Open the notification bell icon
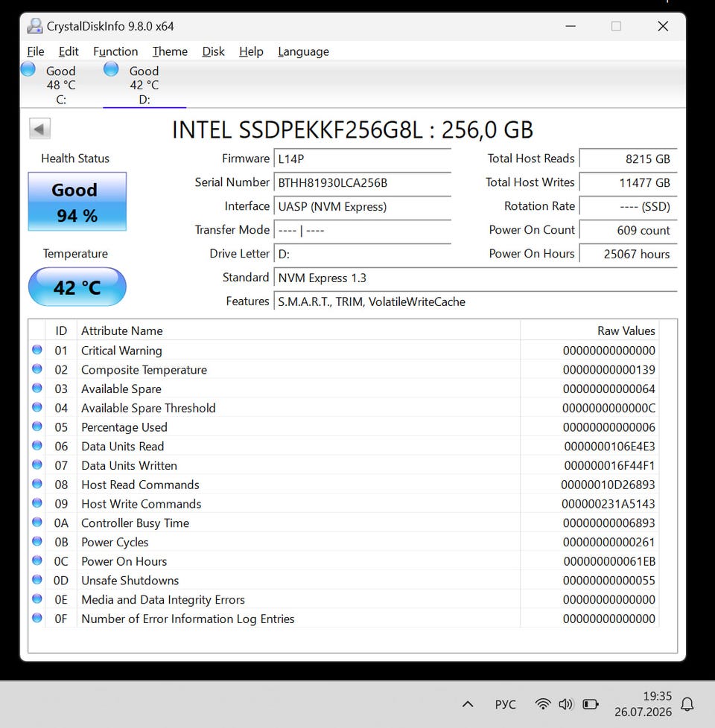Viewport: 715px width, 728px height. click(x=687, y=704)
